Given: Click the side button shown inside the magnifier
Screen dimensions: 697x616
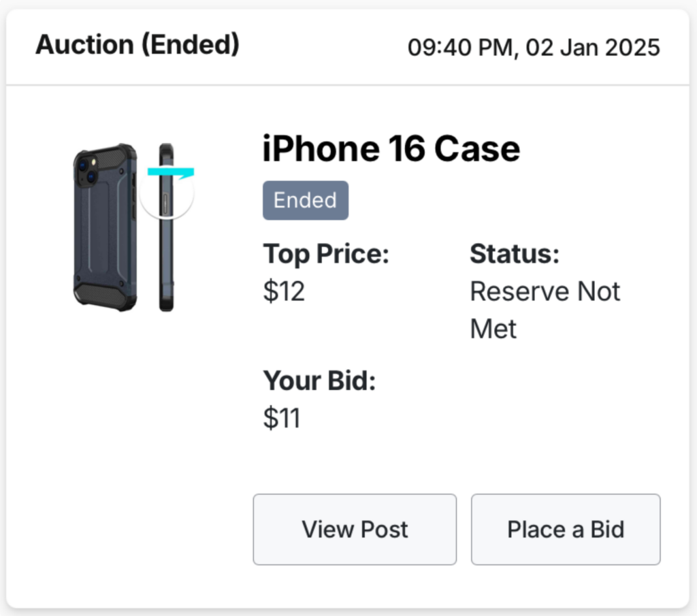Looking at the screenshot, I should point(165,204).
